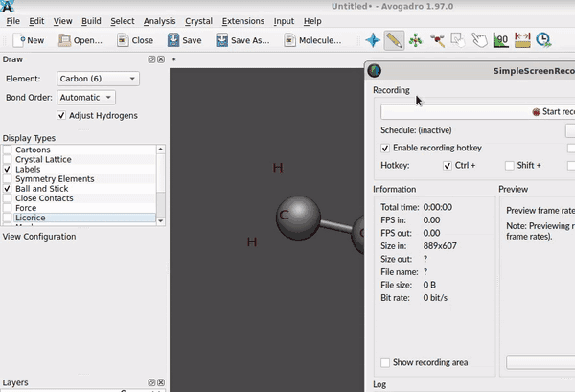Enable Force display type
Image resolution: width=575 pixels, height=392 pixels.
(7, 208)
